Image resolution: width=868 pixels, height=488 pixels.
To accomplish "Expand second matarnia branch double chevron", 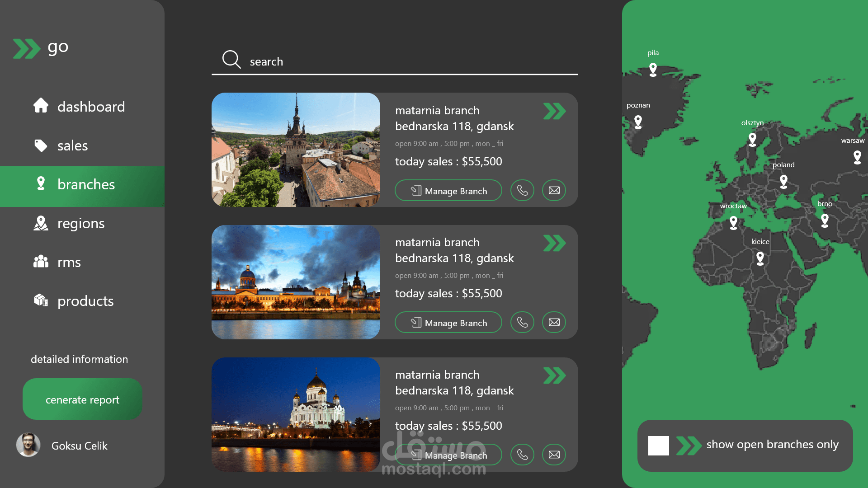I will click(x=554, y=243).
